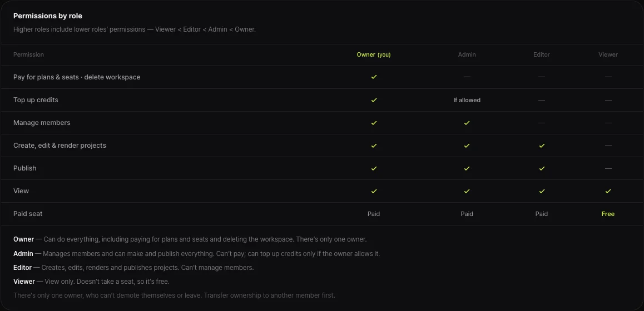Click the Admin dash in Pay for plans row
Viewport: 644px width, 311px height.
click(x=467, y=77)
